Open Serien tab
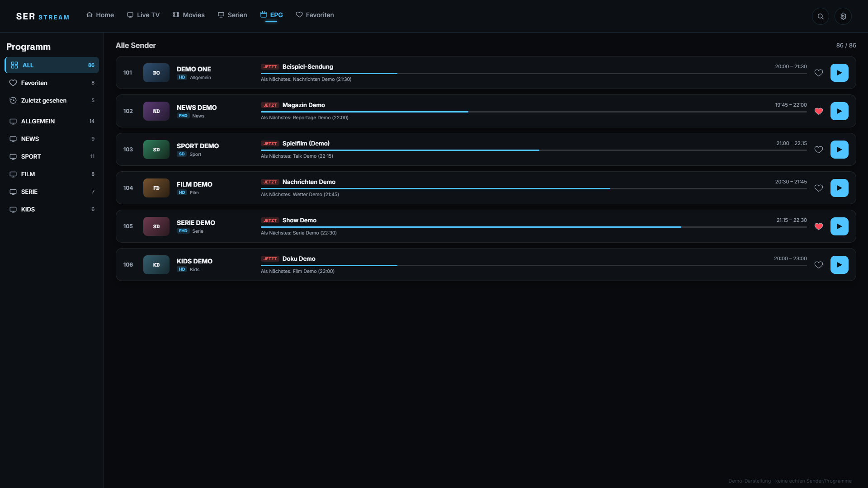Viewport: 868px width, 488px height. (x=232, y=15)
